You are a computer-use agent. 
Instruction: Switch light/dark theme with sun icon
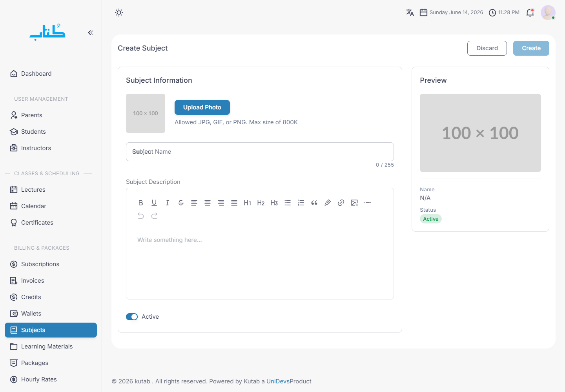coord(119,13)
